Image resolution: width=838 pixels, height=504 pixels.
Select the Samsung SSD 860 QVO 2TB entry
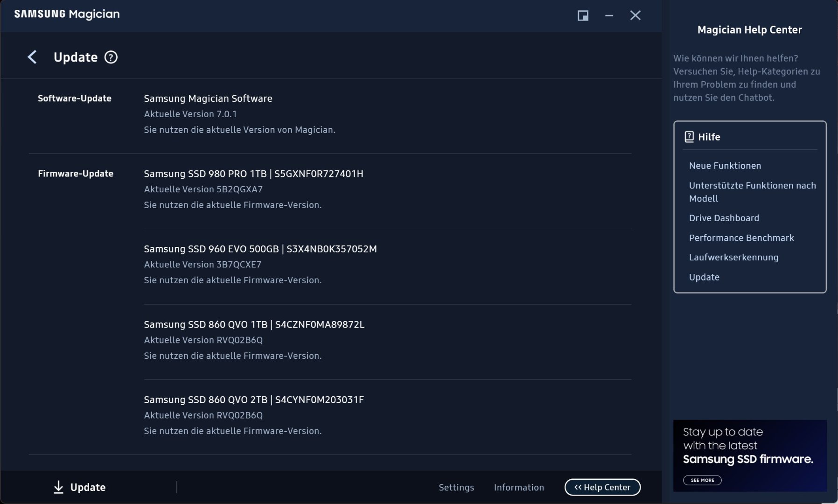254,399
